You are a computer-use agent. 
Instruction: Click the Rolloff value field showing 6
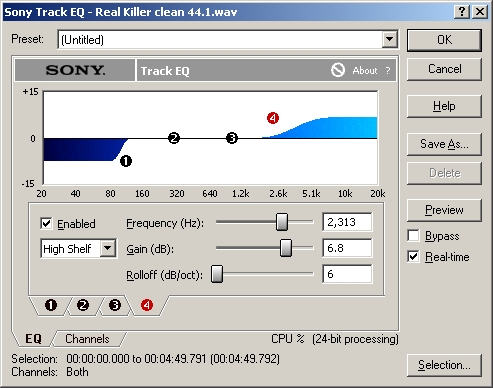[347, 274]
